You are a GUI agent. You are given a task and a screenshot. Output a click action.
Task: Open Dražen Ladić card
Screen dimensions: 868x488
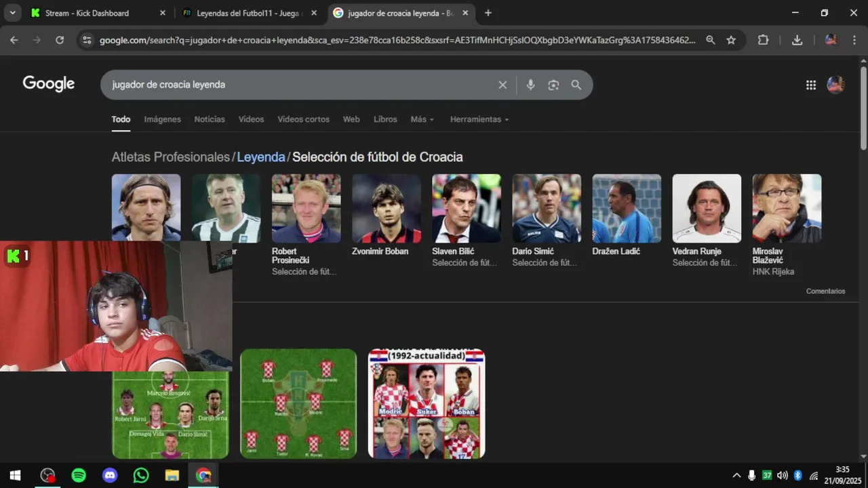pyautogui.click(x=627, y=216)
